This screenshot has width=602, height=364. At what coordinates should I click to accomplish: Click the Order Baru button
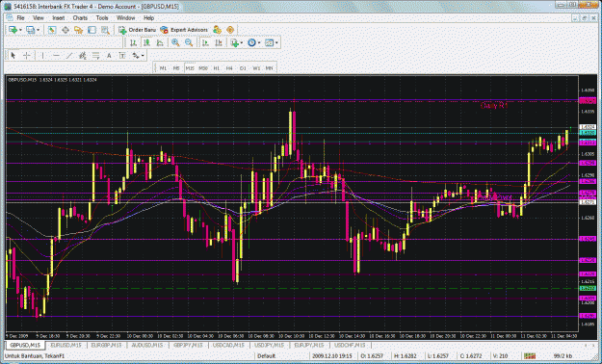(x=137, y=30)
